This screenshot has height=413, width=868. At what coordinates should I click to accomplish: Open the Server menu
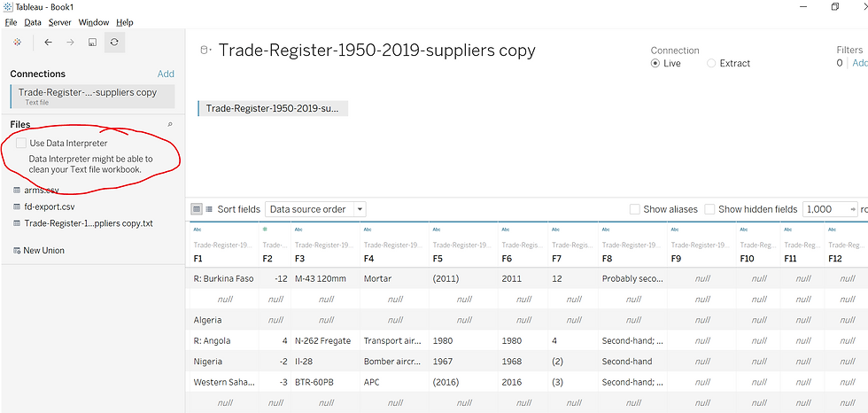pos(60,23)
